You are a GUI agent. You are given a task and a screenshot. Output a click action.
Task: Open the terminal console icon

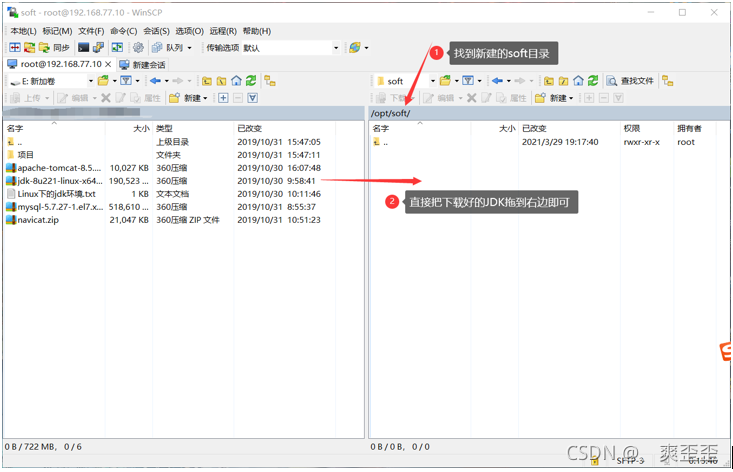click(x=83, y=48)
